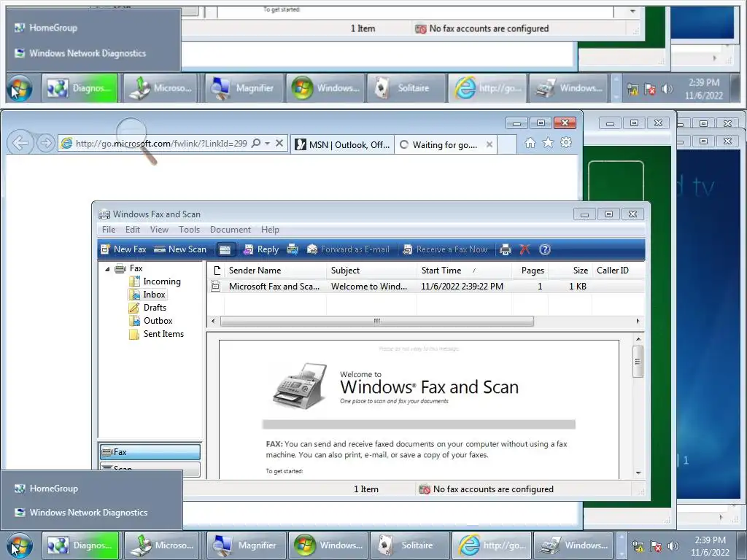Viewport: 747px width, 560px height.
Task: Click the red Delete X toolbar icon
Action: (x=525, y=249)
